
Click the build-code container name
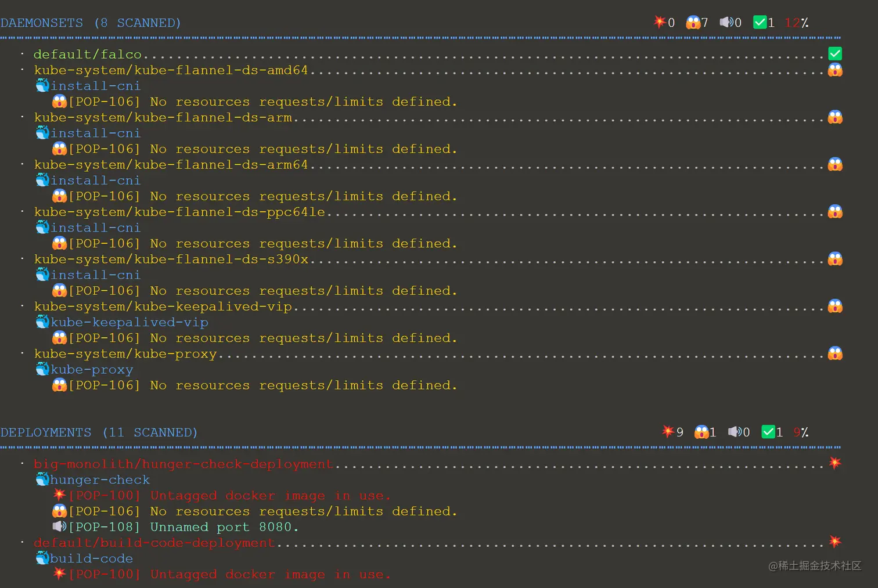point(92,558)
